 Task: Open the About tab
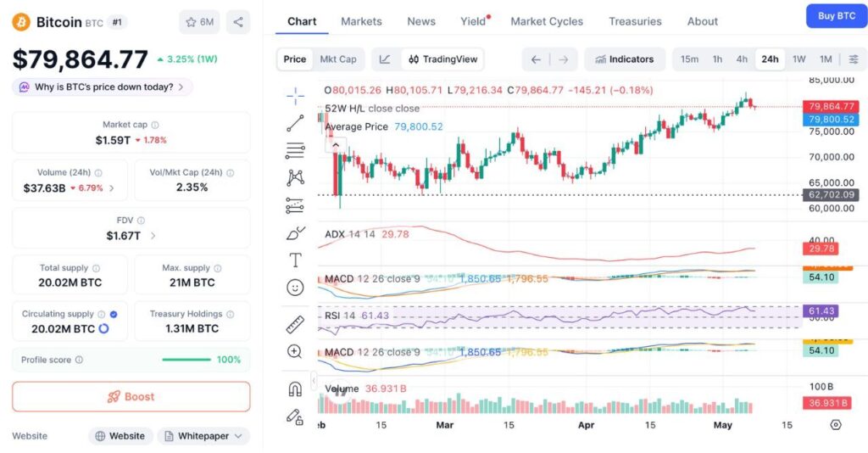point(703,21)
